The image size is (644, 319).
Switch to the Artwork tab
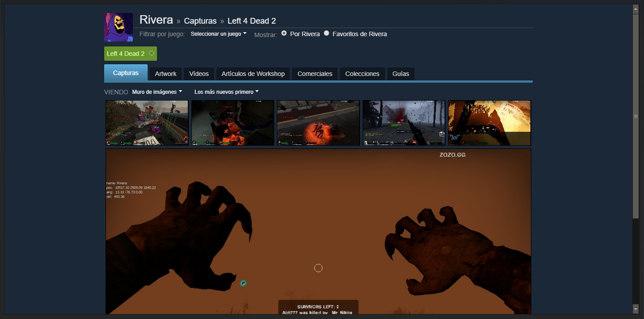point(165,74)
